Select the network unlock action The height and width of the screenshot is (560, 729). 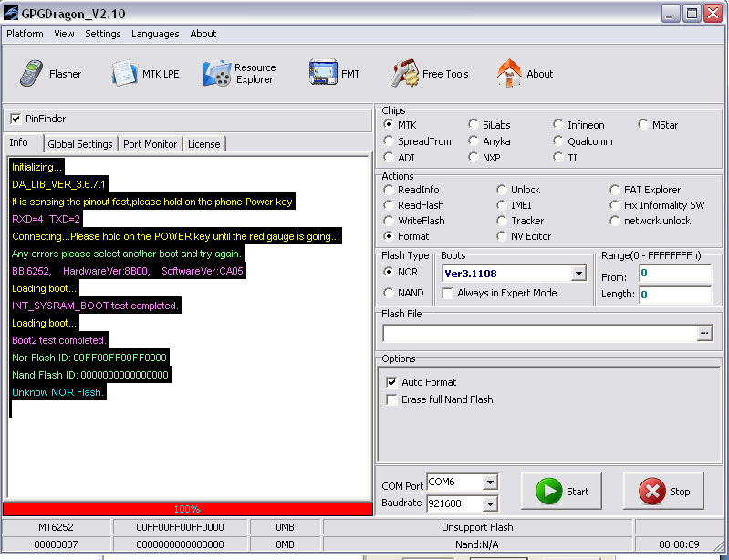(x=615, y=221)
